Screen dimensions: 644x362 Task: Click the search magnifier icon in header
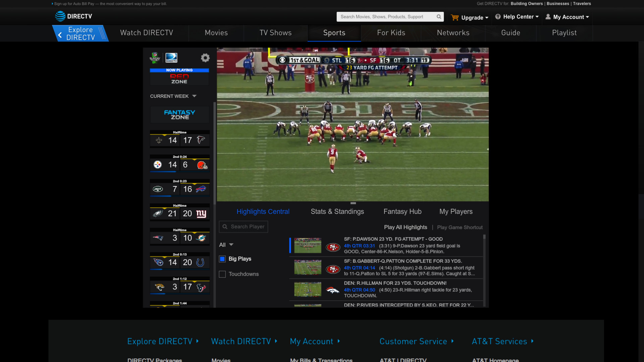(439, 17)
